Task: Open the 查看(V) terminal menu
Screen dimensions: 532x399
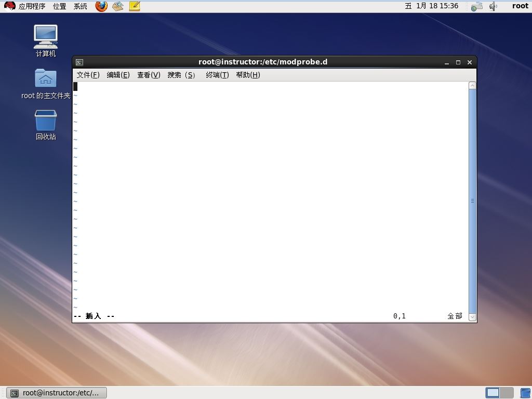Action: pos(149,75)
